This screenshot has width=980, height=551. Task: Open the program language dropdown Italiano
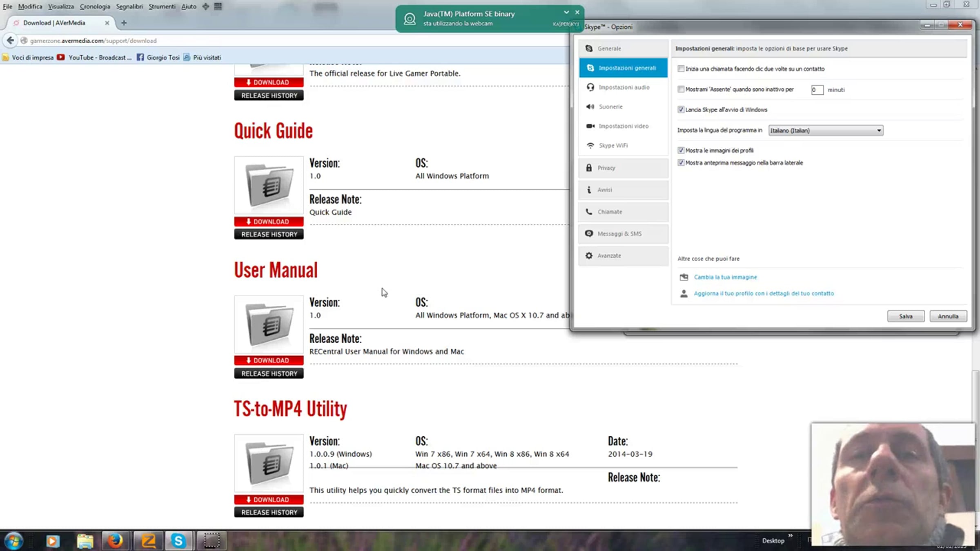[826, 131]
